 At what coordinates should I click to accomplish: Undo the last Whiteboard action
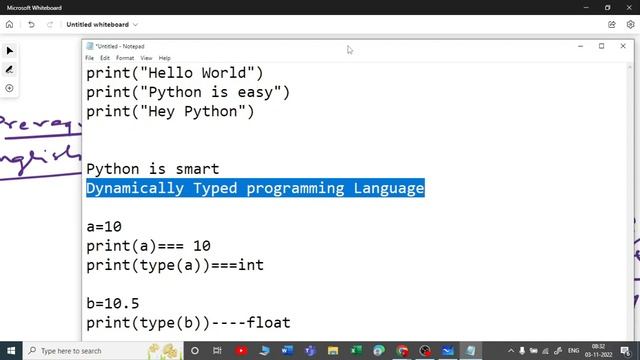pos(31,24)
